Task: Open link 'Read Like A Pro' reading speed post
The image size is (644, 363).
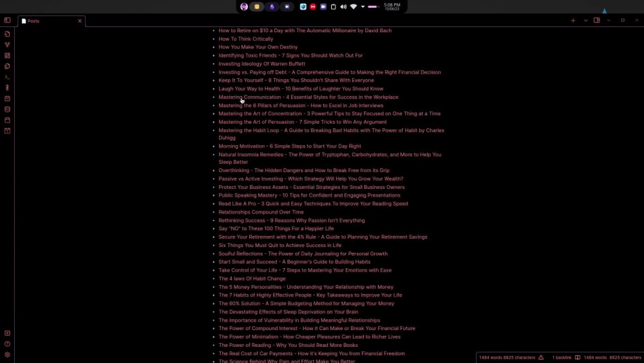Action: click(x=313, y=204)
